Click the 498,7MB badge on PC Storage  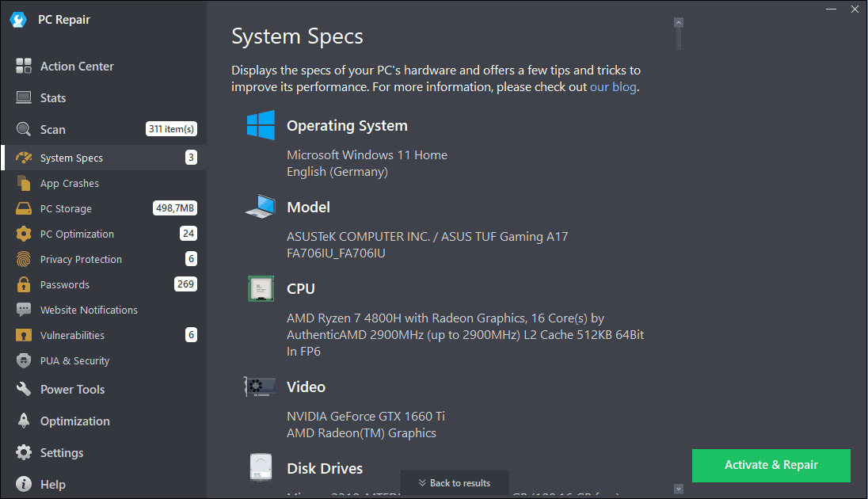pyautogui.click(x=175, y=208)
